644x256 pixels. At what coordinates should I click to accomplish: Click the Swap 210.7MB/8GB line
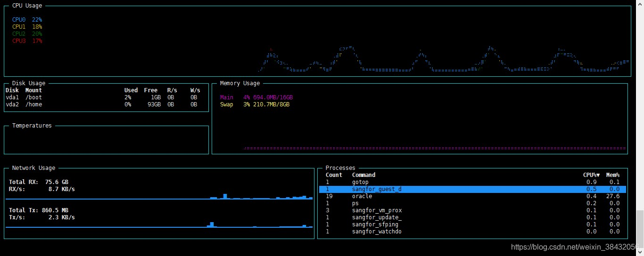255,104
